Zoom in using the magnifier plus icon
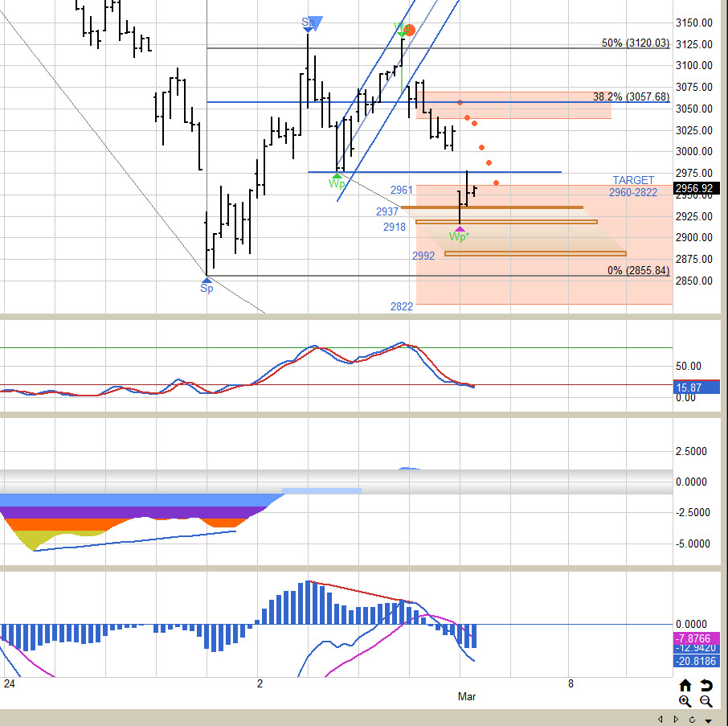Screen dimensions: 728x726 click(x=685, y=700)
